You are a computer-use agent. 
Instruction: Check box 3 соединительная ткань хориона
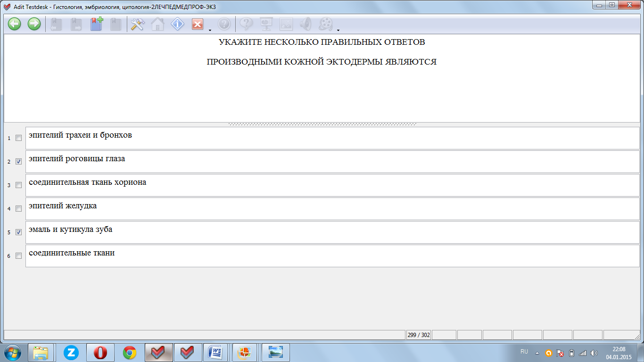[19, 185]
